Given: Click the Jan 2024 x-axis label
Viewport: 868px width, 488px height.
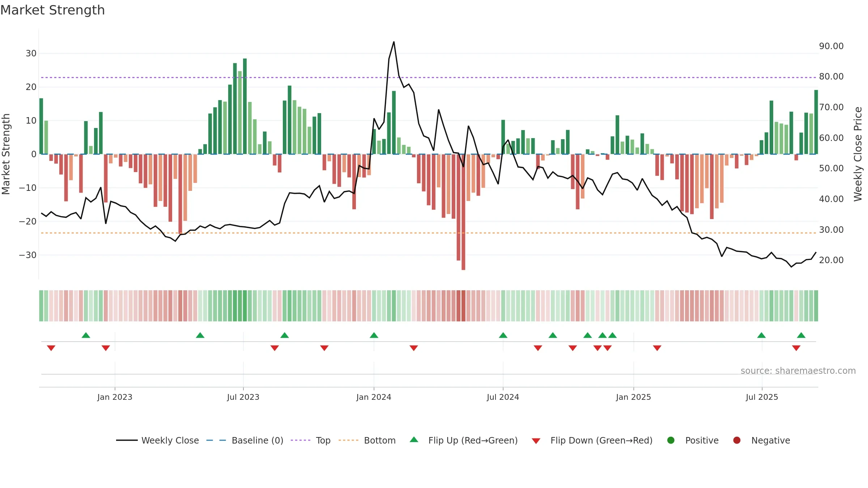Looking at the screenshot, I should (x=374, y=397).
